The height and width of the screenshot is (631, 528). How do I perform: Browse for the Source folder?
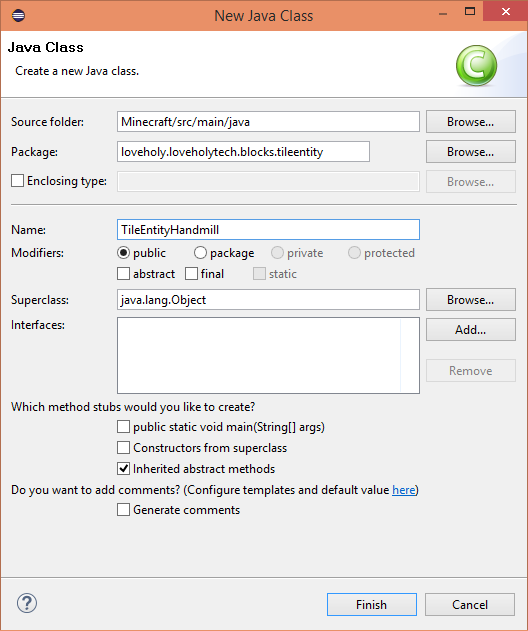pos(470,122)
